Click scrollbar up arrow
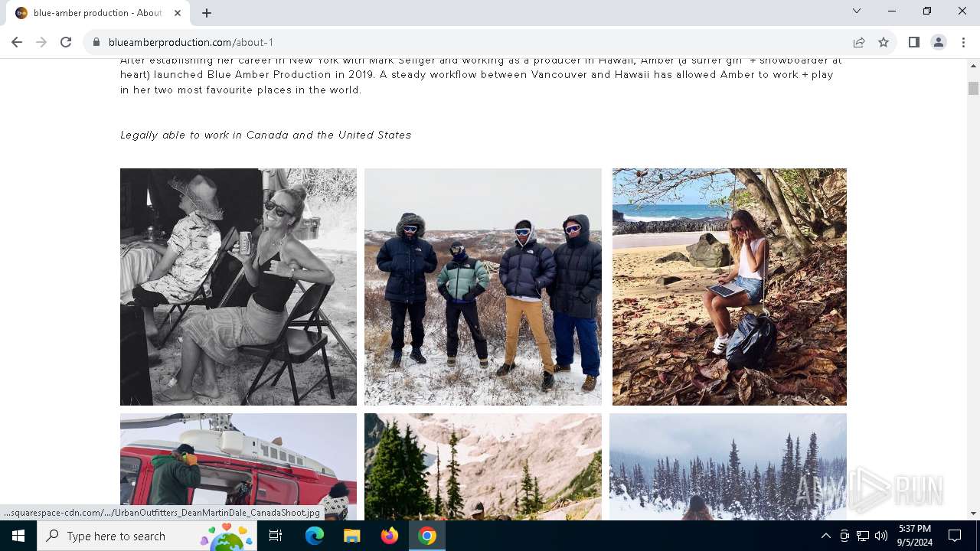Screen dimensions: 980x551 [x=973, y=66]
